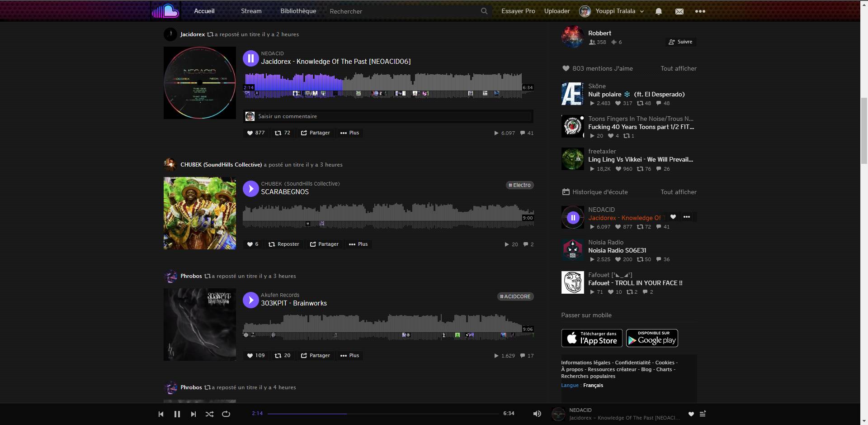Screen dimensions: 868x425
Task: Repost the 303KPIT - Brainworks track
Action: tap(283, 355)
